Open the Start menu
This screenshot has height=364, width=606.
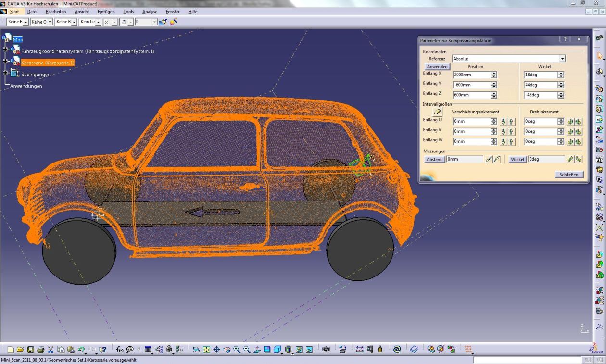(14, 12)
